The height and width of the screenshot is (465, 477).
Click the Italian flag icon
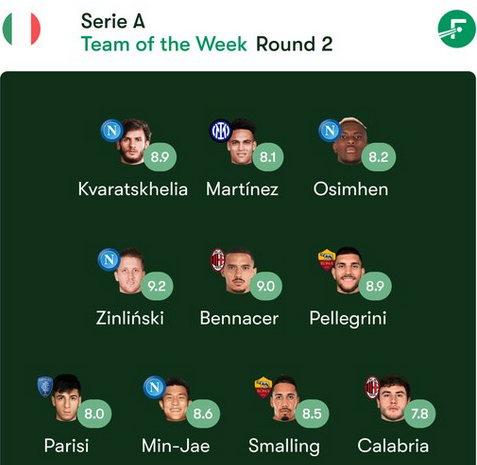click(x=21, y=29)
